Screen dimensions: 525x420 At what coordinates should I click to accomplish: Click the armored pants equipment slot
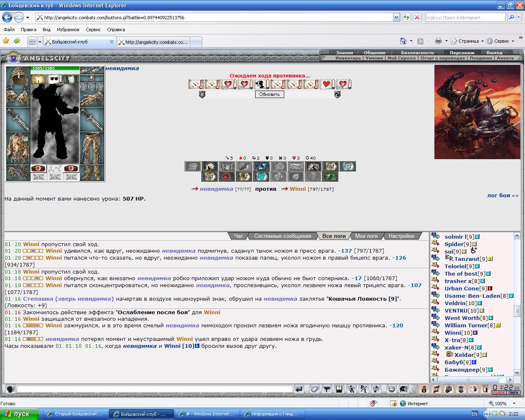(x=91, y=148)
